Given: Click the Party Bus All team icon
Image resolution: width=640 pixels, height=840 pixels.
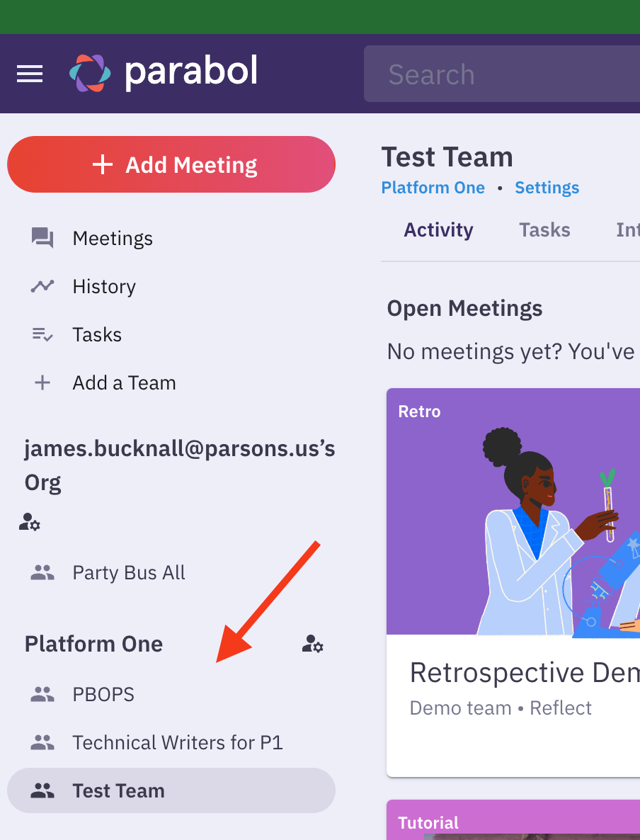Looking at the screenshot, I should (x=42, y=572).
